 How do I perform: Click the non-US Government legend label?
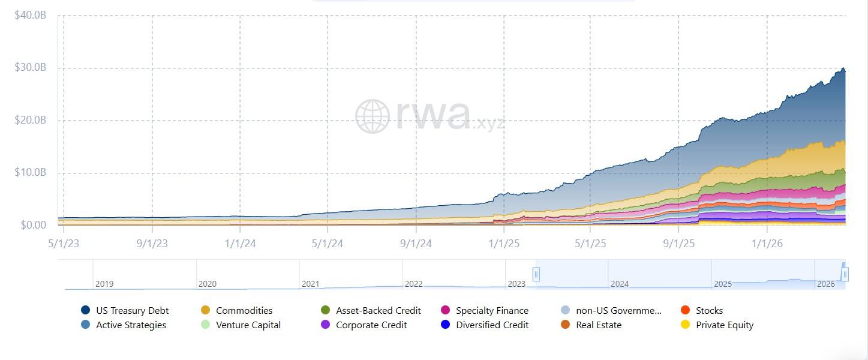click(x=618, y=310)
